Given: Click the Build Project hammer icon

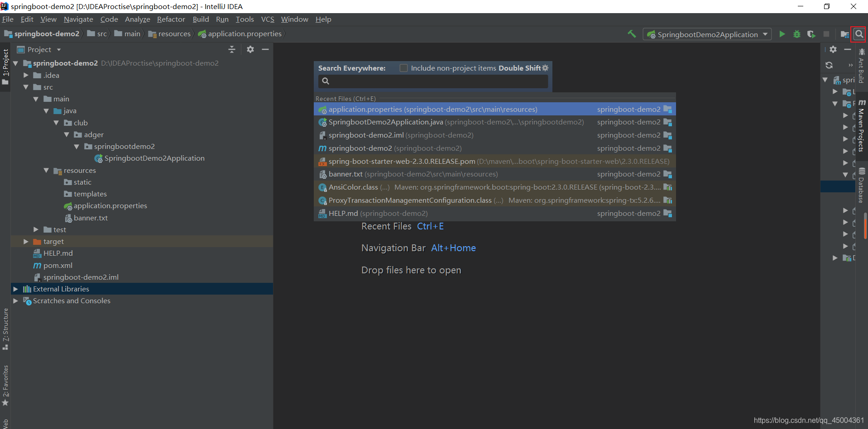Looking at the screenshot, I should pyautogui.click(x=632, y=34).
